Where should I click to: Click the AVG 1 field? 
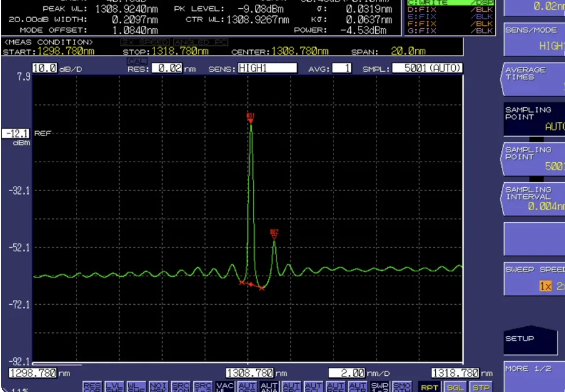coord(342,68)
